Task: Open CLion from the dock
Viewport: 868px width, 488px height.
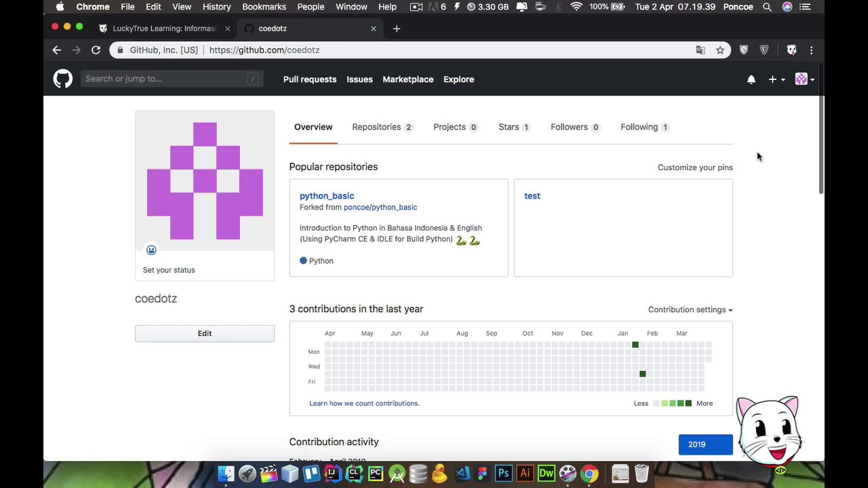Action: click(x=354, y=473)
